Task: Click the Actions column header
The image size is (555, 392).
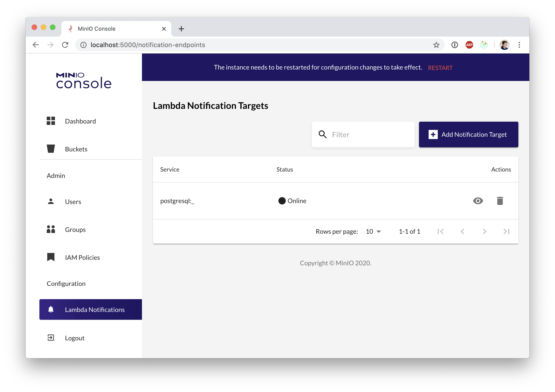Action: click(x=501, y=169)
